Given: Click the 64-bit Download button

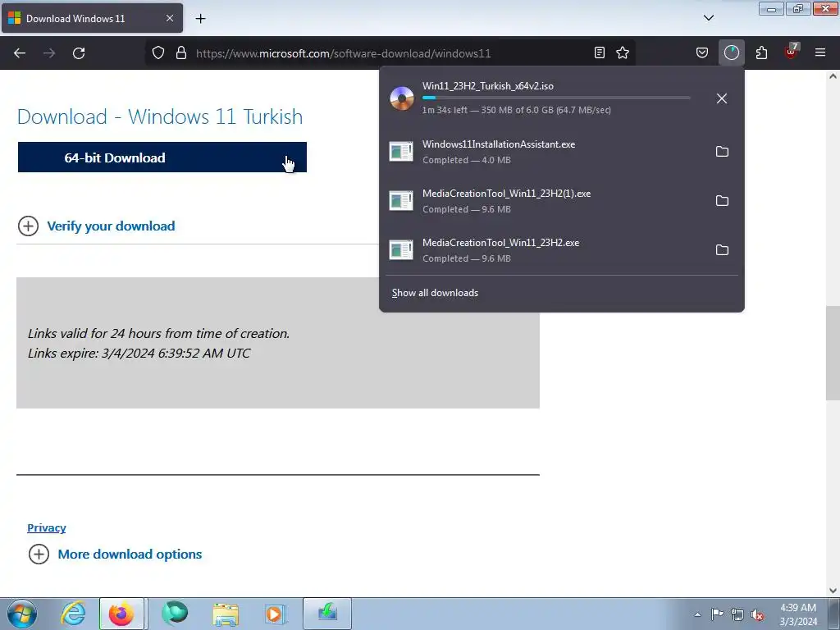Looking at the screenshot, I should click(162, 157).
